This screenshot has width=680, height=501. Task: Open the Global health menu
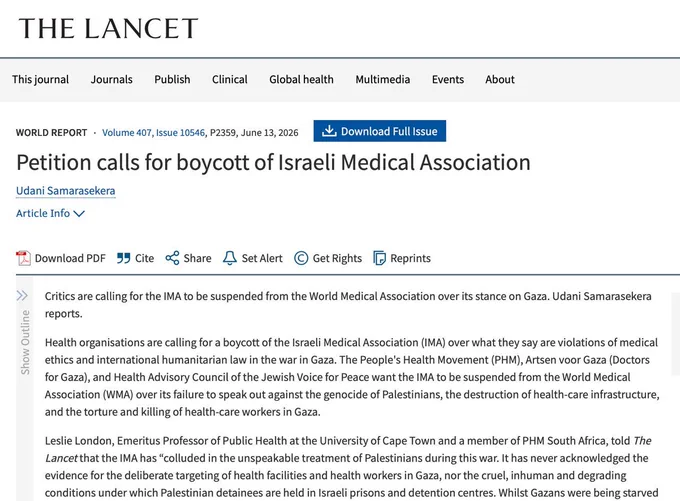301,80
